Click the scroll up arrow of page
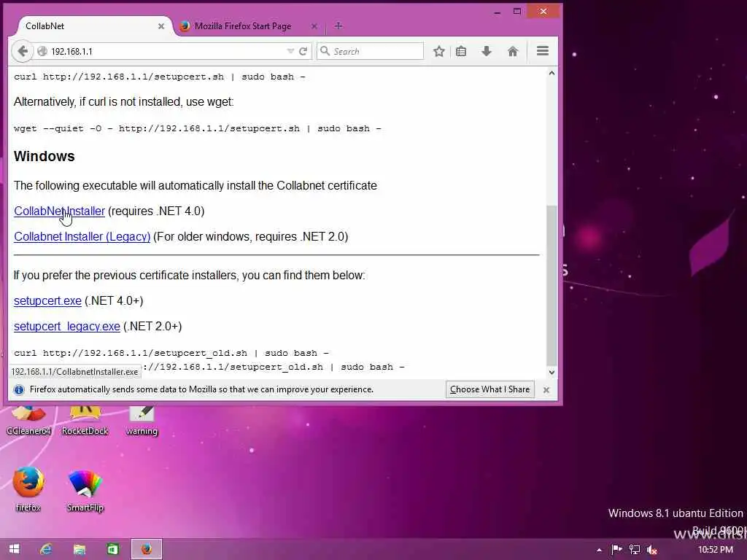Image resolution: width=747 pixels, height=560 pixels. coord(551,74)
